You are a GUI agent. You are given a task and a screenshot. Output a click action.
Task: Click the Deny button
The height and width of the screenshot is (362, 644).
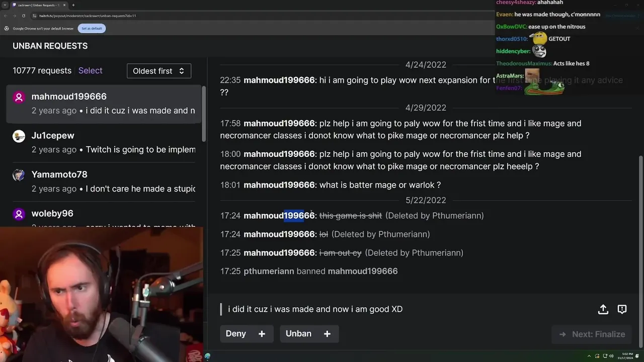point(236,334)
